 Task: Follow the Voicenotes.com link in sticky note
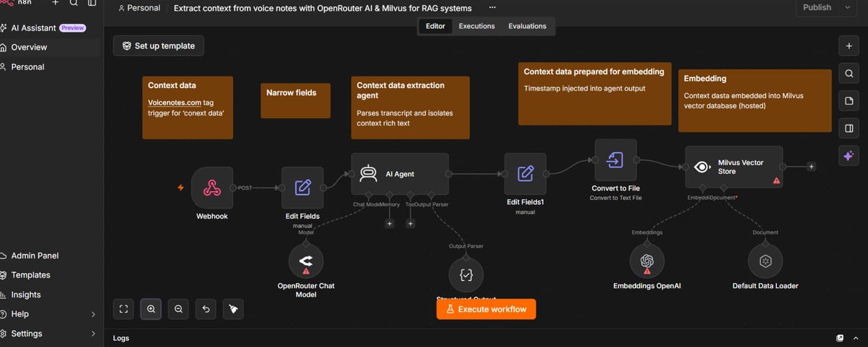(175, 102)
